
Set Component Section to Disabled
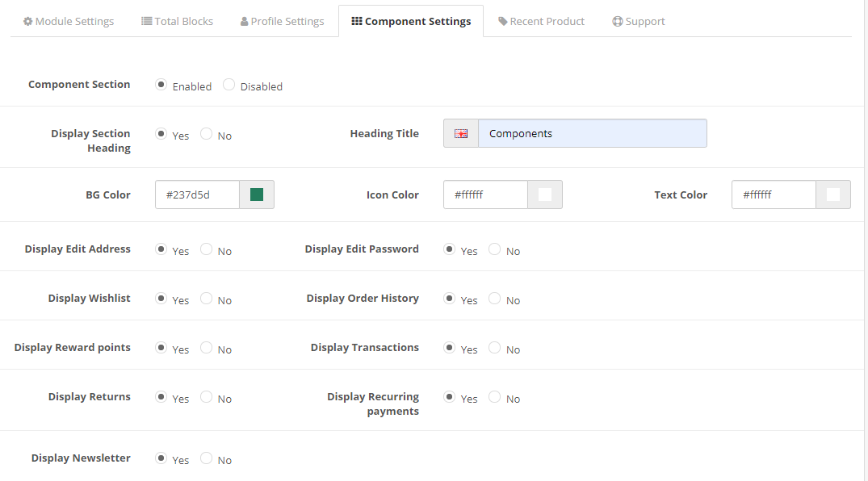click(x=229, y=85)
